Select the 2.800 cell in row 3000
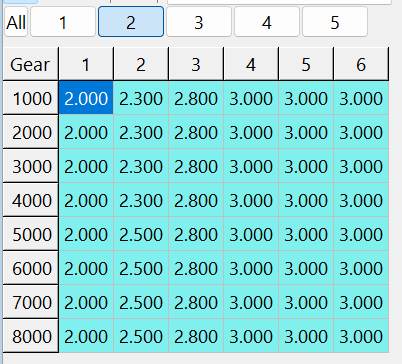 coord(196,166)
